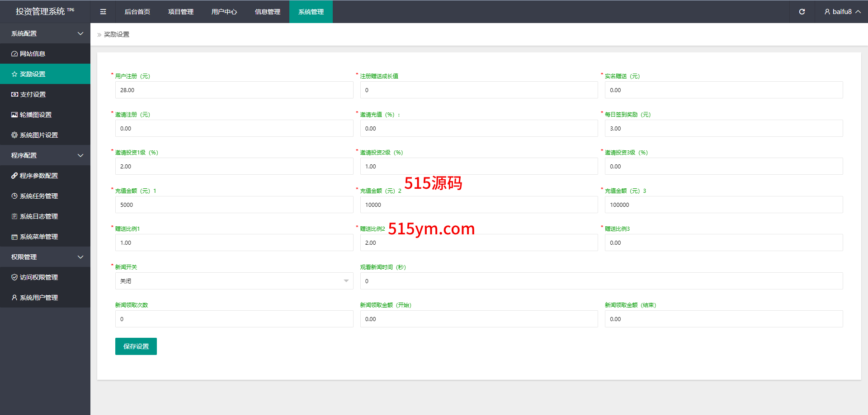The width and height of the screenshot is (868, 415).
Task: Click the star icon next to 奖励设置
Action: [x=14, y=74]
